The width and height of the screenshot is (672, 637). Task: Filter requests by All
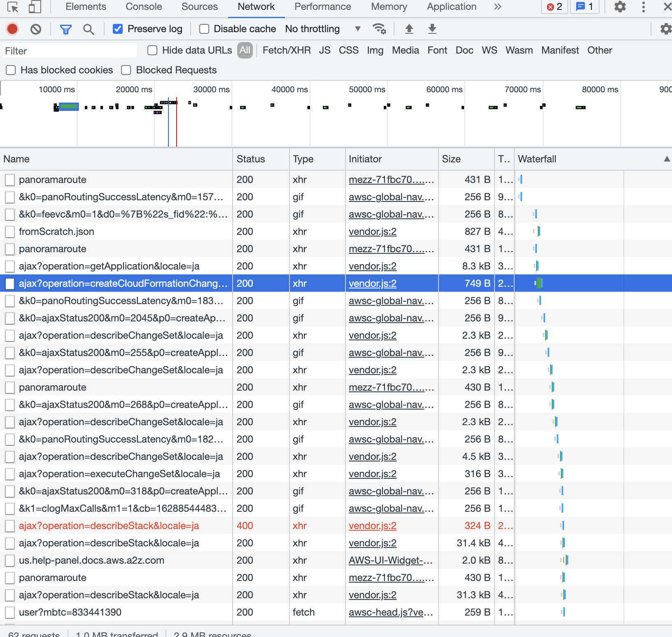pos(245,50)
